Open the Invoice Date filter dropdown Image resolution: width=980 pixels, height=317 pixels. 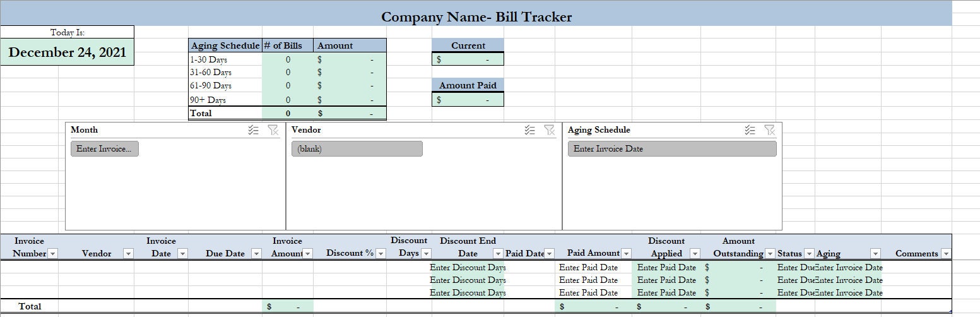click(182, 254)
